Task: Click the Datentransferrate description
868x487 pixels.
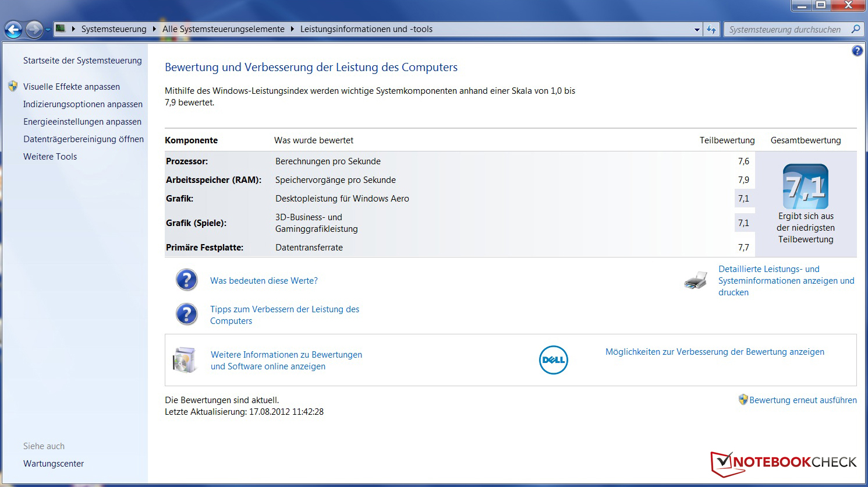Action: tap(309, 248)
